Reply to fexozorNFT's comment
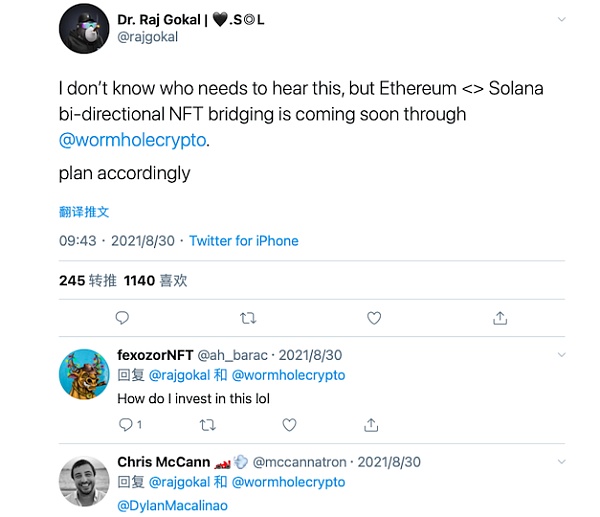This screenshot has height=517, width=600. coord(125,425)
